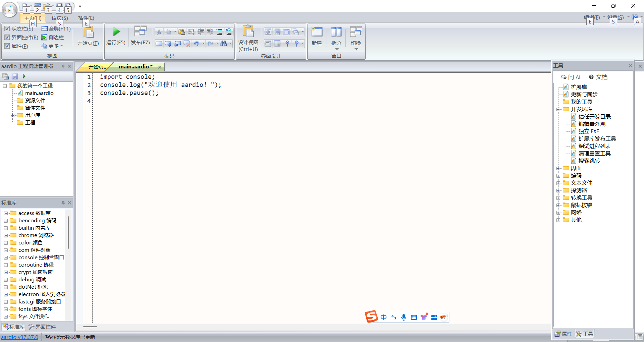
Task: Click the 标准库 library list vertical scrollbar
Action: pyautogui.click(x=68, y=233)
